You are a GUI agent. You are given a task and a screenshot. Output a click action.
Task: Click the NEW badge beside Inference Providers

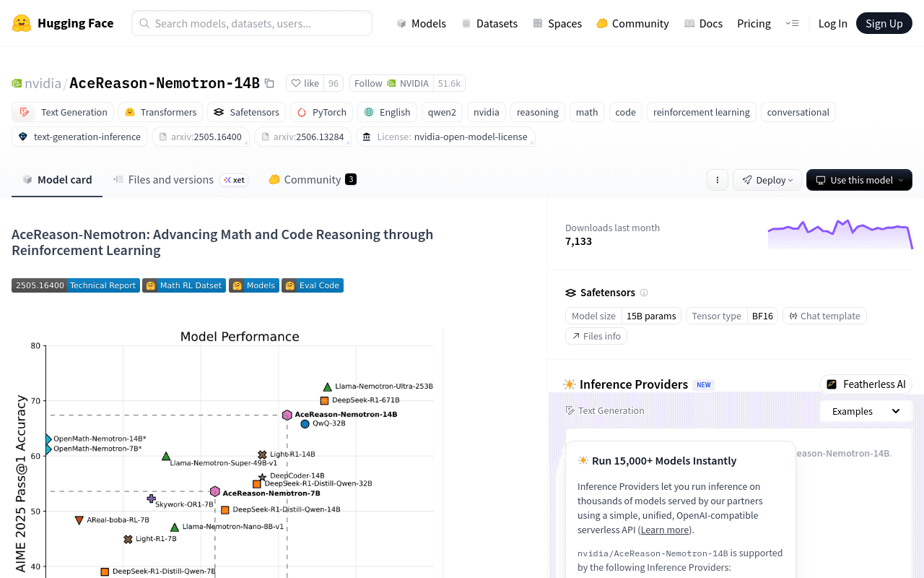tap(704, 385)
